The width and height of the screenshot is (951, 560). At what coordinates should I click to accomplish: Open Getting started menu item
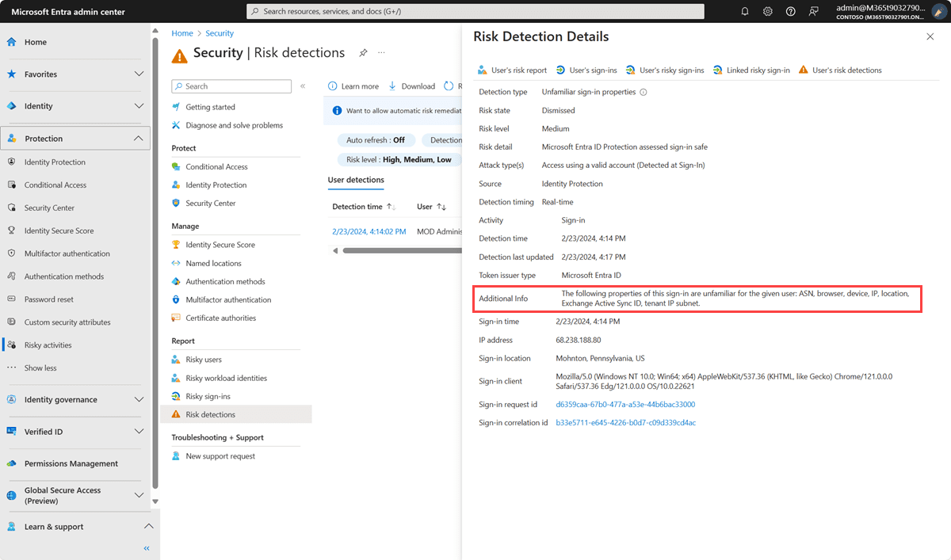tap(210, 107)
